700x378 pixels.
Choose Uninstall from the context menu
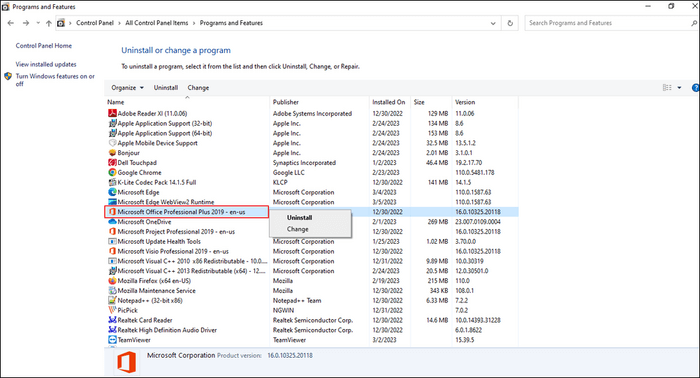point(300,217)
